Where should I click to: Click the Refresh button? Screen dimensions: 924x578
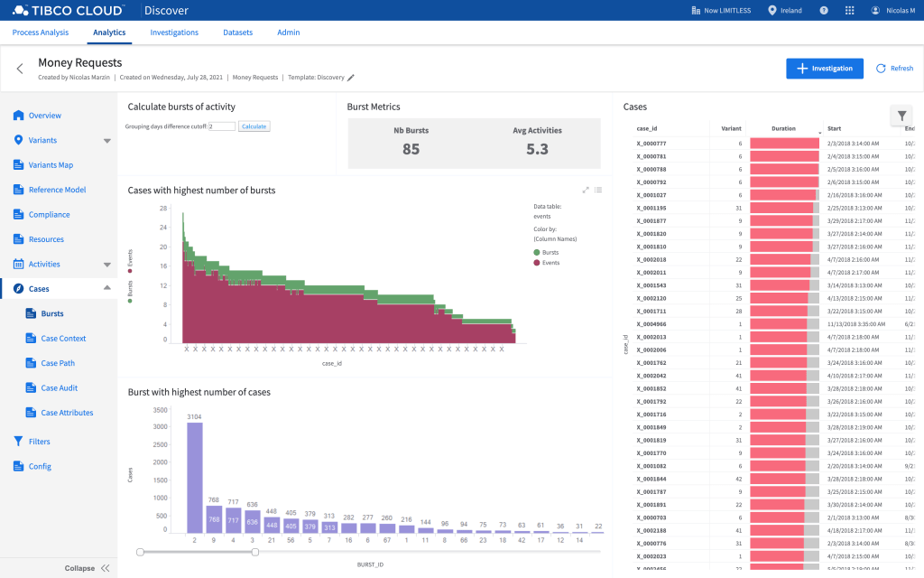pyautogui.click(x=893, y=69)
